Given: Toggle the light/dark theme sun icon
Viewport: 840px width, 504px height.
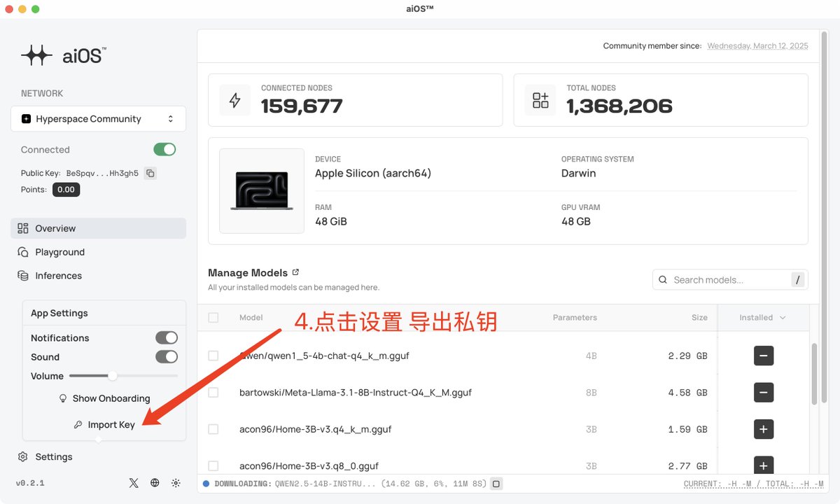Looking at the screenshot, I should tap(176, 483).
